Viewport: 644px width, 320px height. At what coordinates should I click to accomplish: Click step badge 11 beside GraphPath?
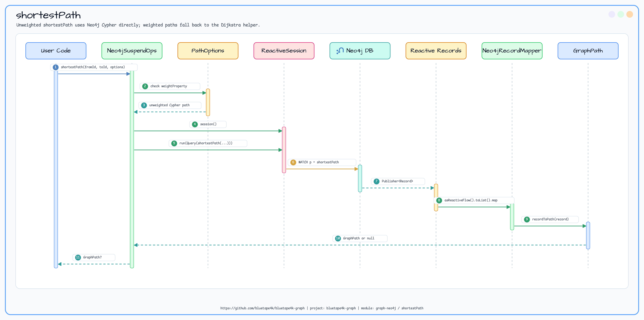[78, 257]
